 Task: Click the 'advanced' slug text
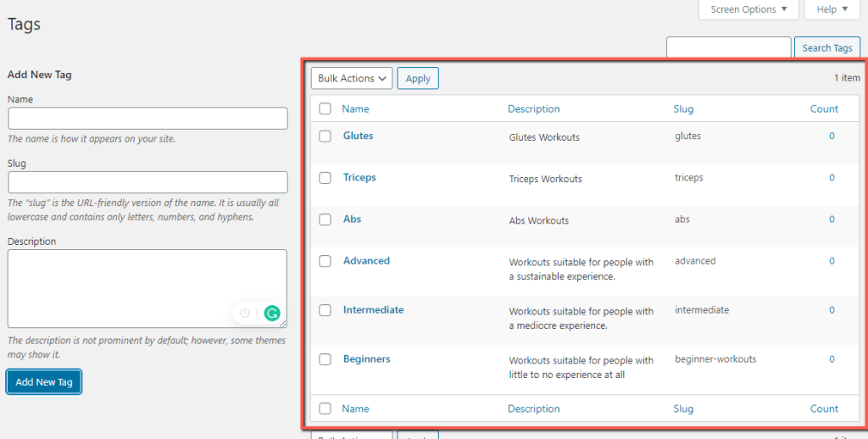(695, 261)
